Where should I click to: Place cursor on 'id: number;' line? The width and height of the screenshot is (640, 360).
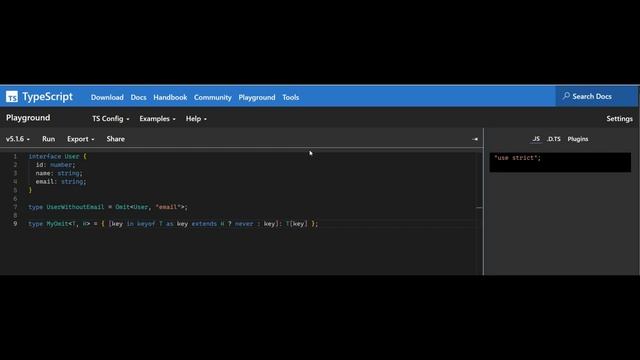[x=56, y=165]
